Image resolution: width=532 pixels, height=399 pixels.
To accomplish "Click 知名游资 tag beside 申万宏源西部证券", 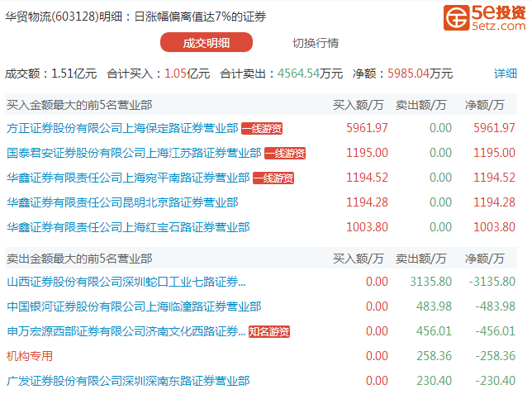I will [269, 331].
